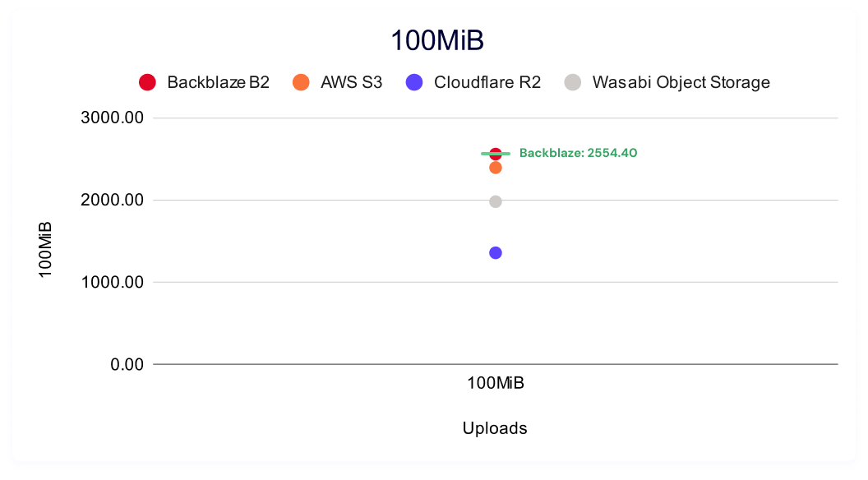
Task: Click the rotated 100MiB y-axis title
Action: (46, 249)
